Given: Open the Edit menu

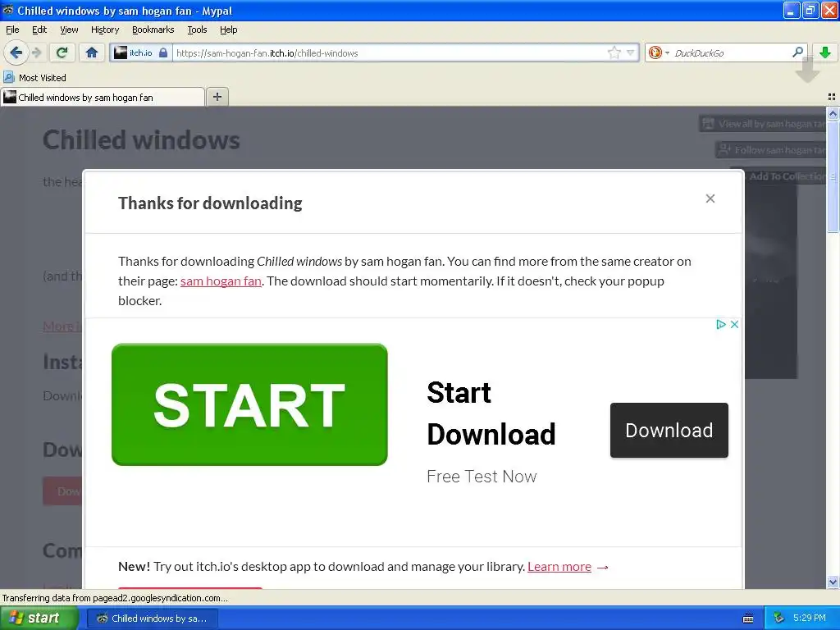Looking at the screenshot, I should [39, 30].
